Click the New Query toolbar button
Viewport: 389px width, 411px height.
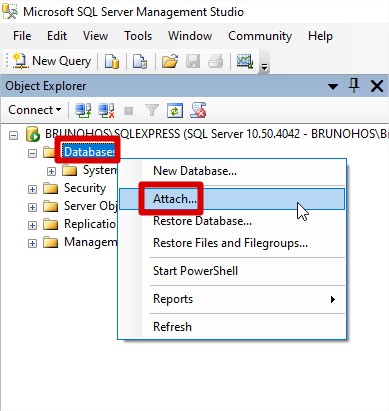52,61
